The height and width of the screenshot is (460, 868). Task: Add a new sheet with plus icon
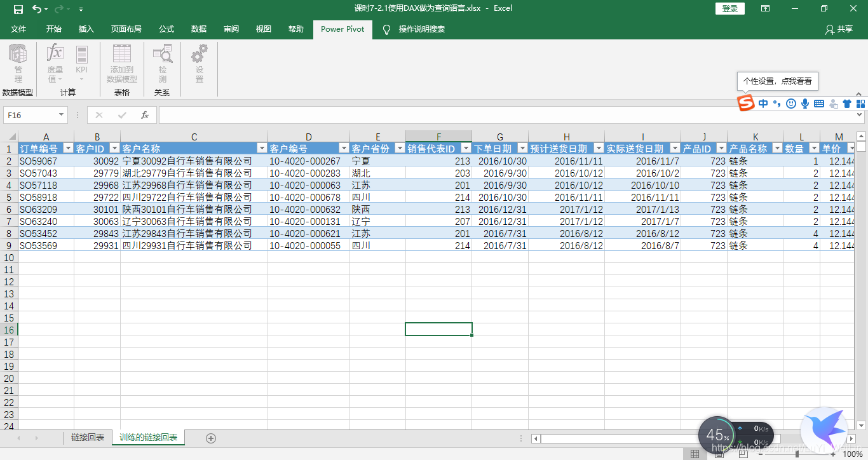[211, 438]
